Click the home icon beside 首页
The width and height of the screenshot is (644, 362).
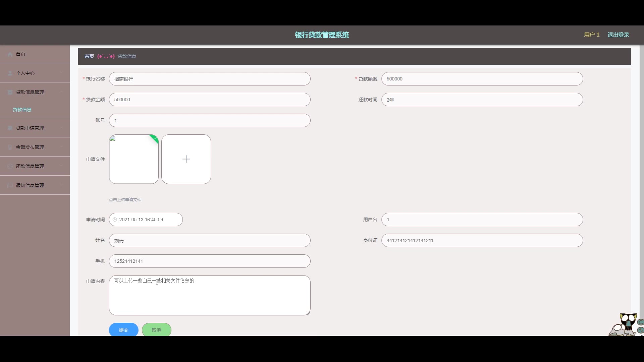(x=10, y=54)
